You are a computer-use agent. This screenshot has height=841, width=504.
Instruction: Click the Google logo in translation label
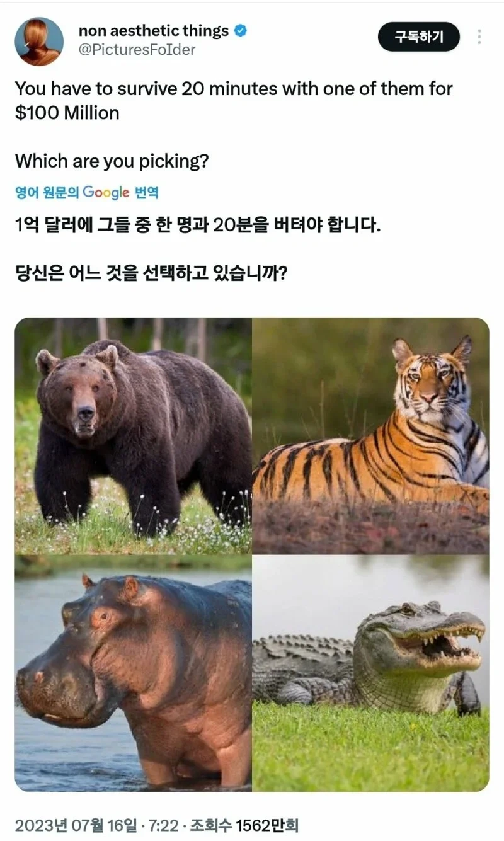click(x=106, y=192)
